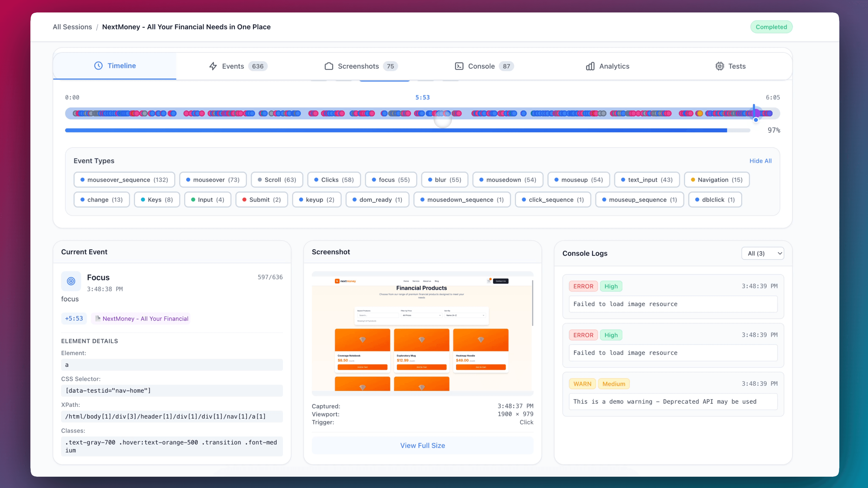Toggle the Submit event type filter
Screen dimensions: 868x488
click(261, 200)
